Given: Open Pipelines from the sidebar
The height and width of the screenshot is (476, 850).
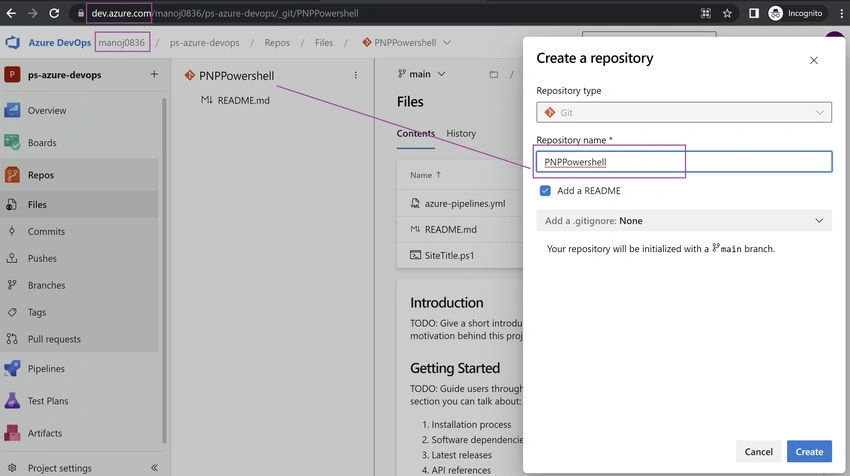Looking at the screenshot, I should click(46, 369).
